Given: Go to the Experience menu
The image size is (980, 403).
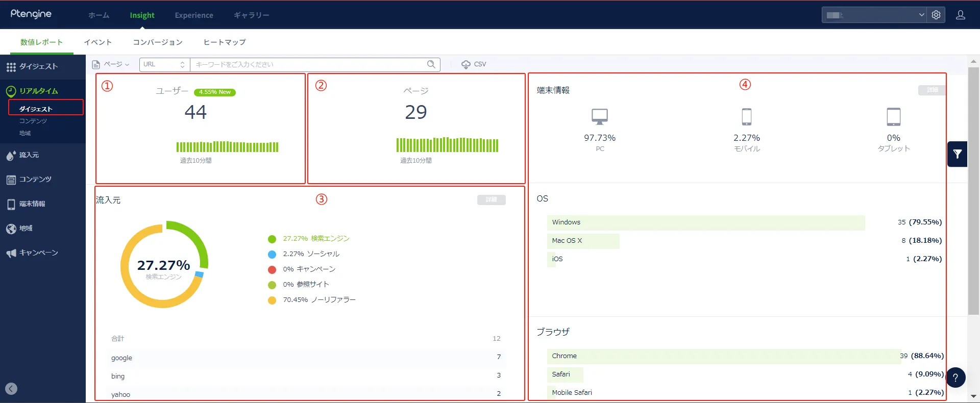Looking at the screenshot, I should 194,15.
